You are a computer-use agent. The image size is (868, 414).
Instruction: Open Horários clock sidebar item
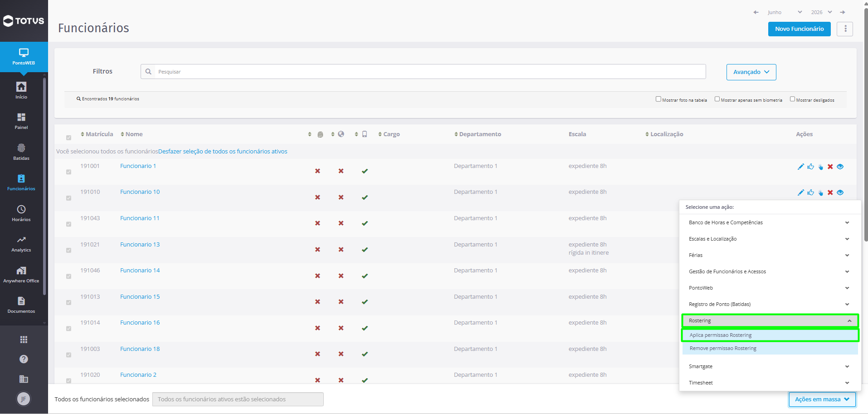pyautogui.click(x=21, y=213)
